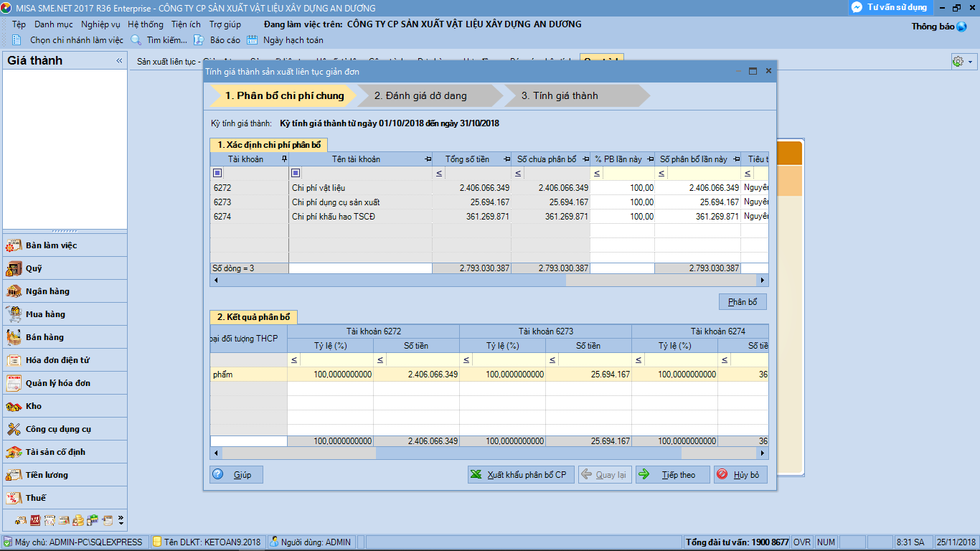Screen dimensions: 980x551
Task: Open the Tiện ích menu
Action: [186, 24]
